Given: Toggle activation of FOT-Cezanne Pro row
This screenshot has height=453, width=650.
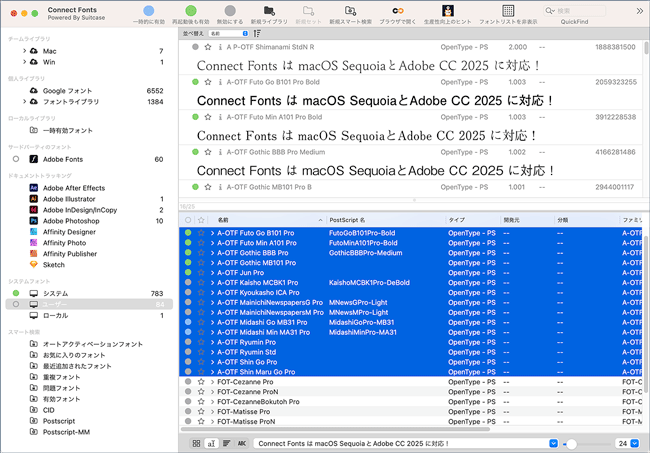Looking at the screenshot, I should click(x=188, y=382).
